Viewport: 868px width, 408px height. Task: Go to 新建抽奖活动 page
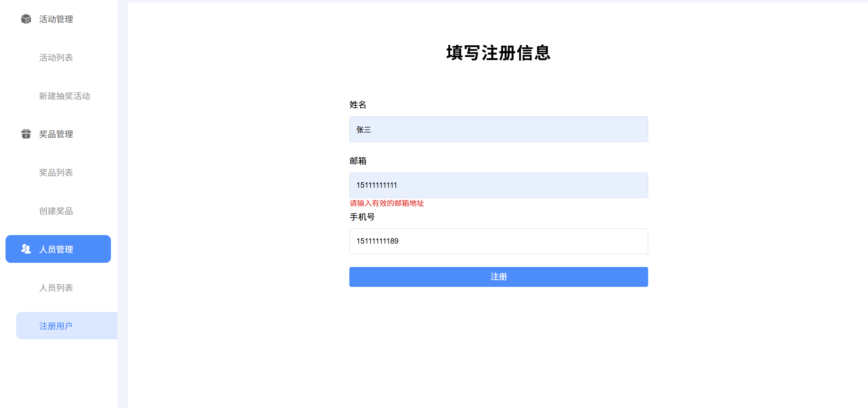(65, 96)
